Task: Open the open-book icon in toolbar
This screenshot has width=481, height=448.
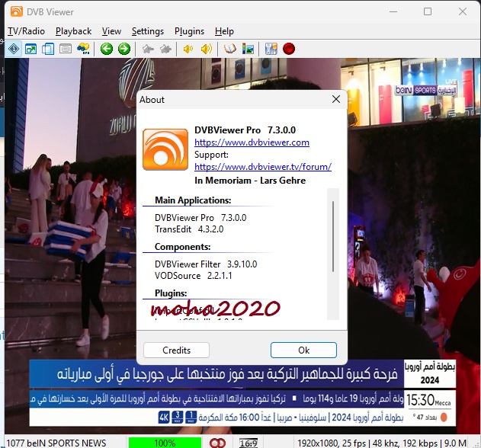Action: tap(230, 49)
